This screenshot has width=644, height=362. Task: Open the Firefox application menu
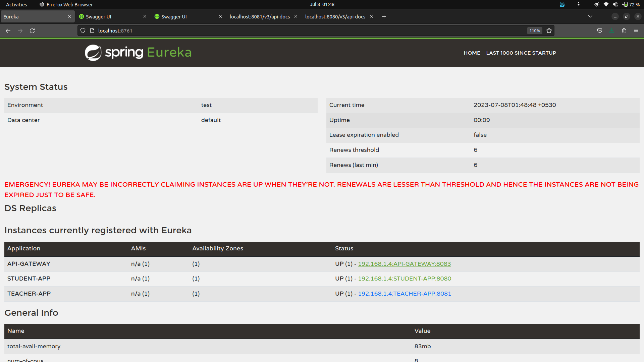pyautogui.click(x=636, y=31)
